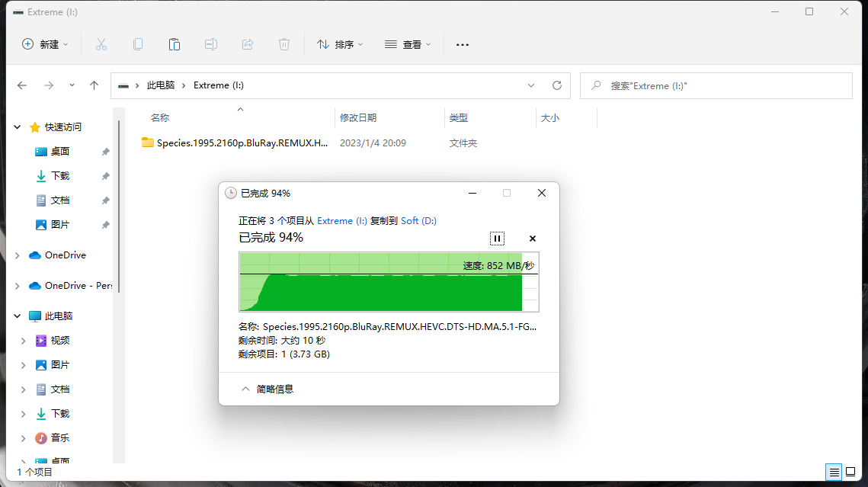The height and width of the screenshot is (487, 868).
Task: Click the date 2023/1/4 20:09
Action: [373, 143]
